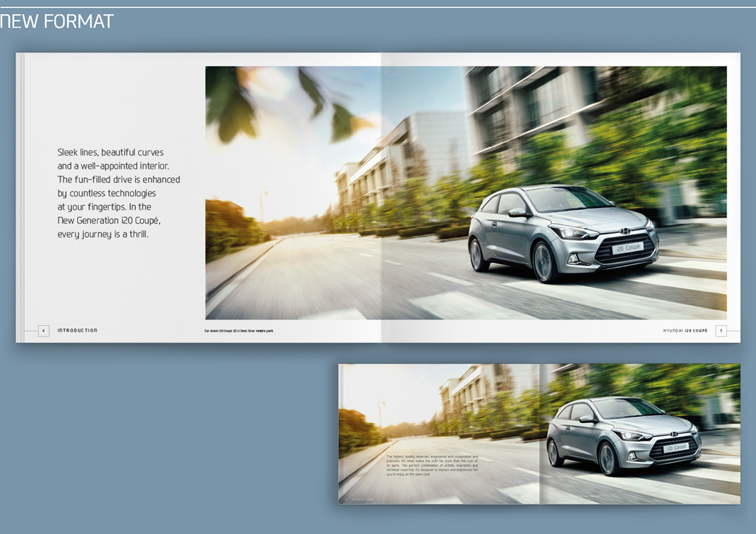Open the small brochure spread thumbnail
Screen dimensions: 756x534
(x=539, y=434)
